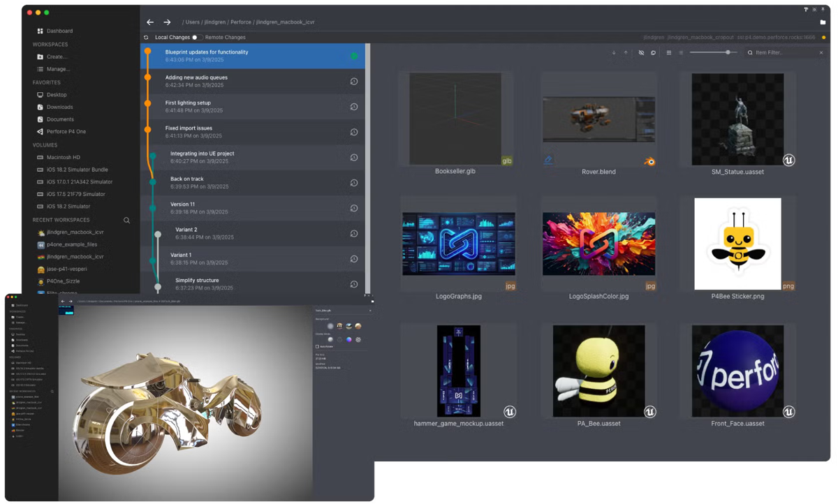Screen dimensions: 838x504
Task: Switch the toggle to Remote Changes
Action: 196,37
